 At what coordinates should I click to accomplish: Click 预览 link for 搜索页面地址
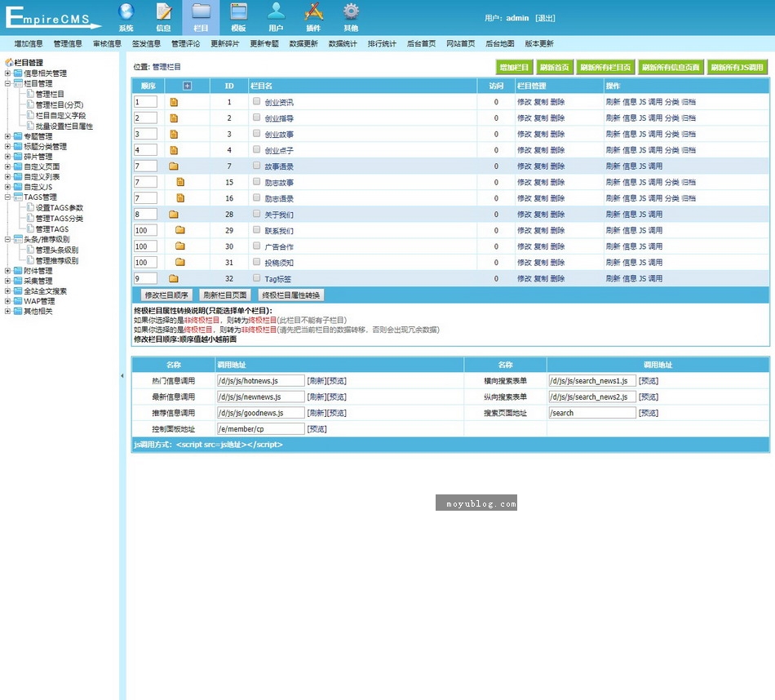coord(649,413)
